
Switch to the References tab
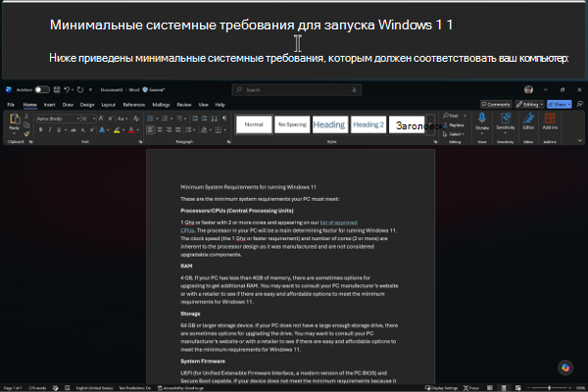point(134,105)
